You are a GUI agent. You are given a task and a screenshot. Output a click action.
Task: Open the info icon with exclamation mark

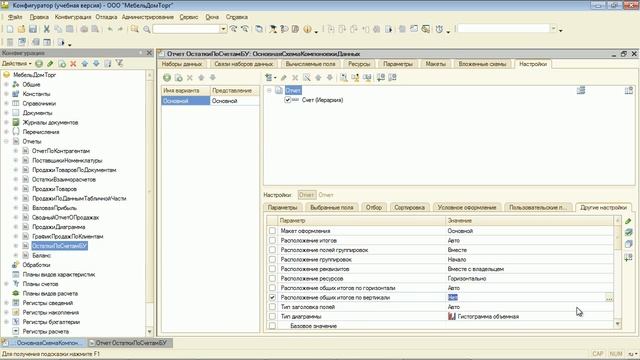(x=307, y=29)
